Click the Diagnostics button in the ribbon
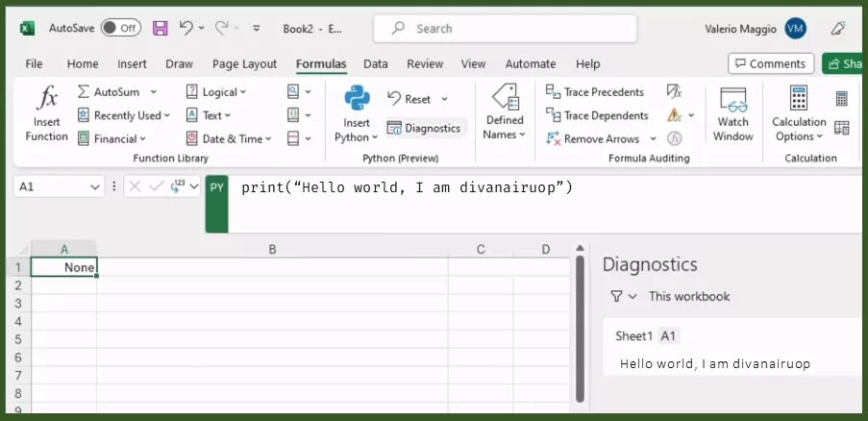This screenshot has height=421, width=868. (x=424, y=128)
